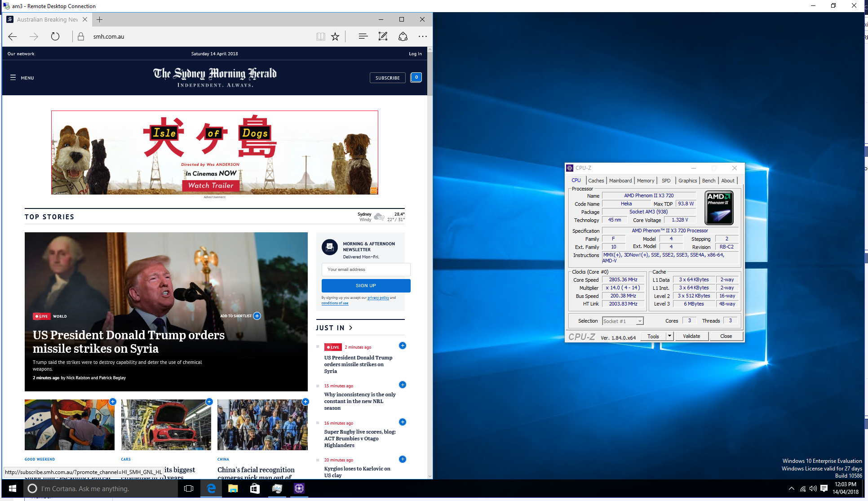
Task: Shortlist the Cars thumbnail story
Action: (209, 402)
